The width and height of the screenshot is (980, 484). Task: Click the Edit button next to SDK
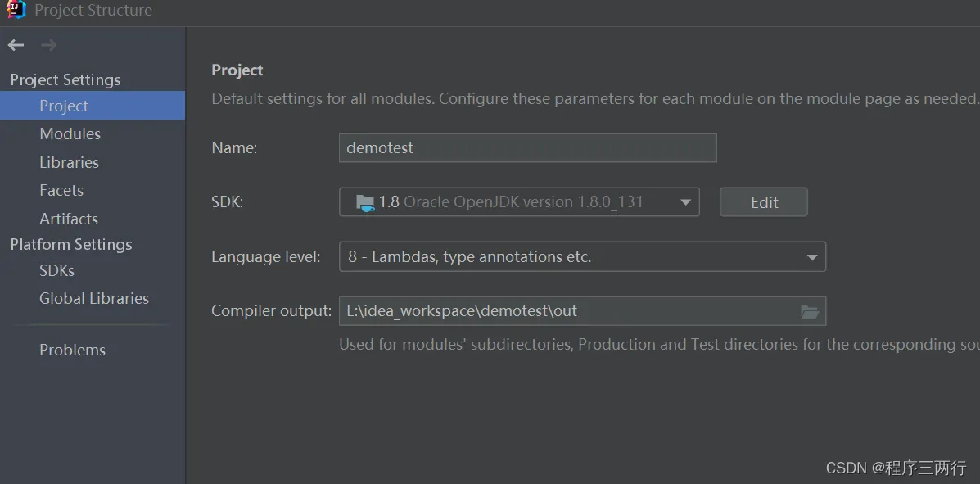click(764, 202)
